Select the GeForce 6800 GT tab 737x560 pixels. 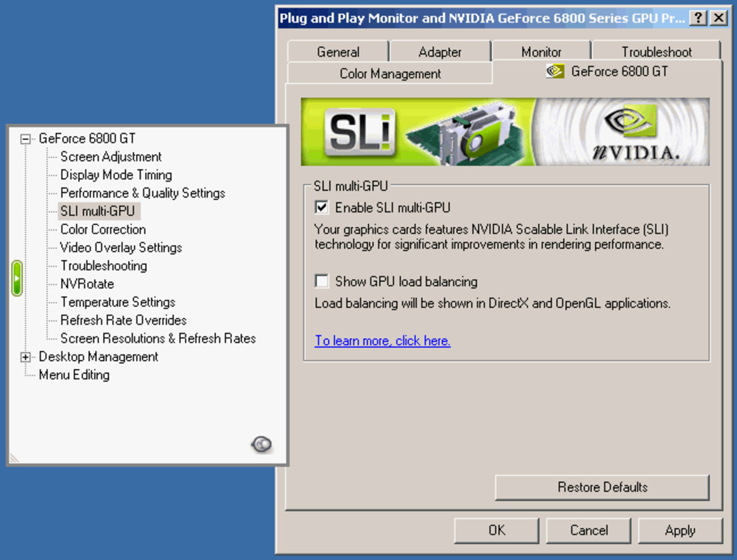tap(607, 71)
